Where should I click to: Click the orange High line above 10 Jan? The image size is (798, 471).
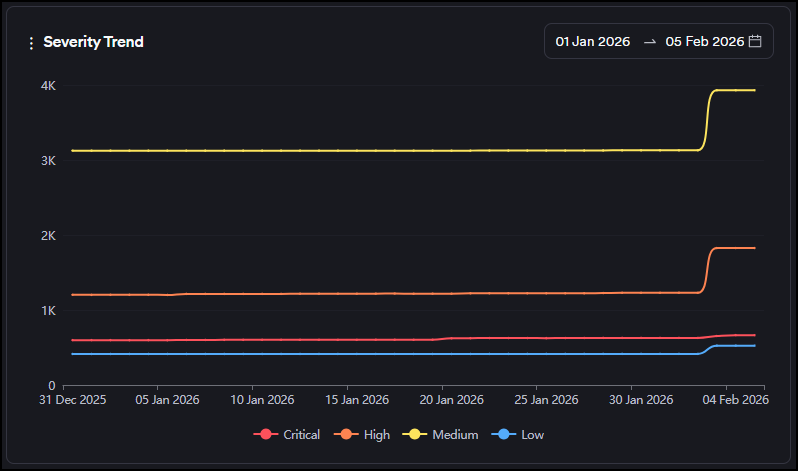(253, 294)
